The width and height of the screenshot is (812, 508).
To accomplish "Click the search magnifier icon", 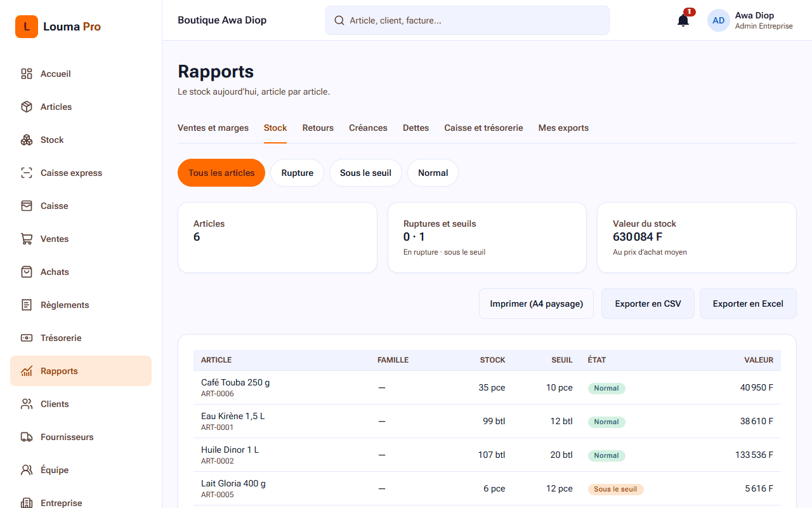I will coord(339,20).
